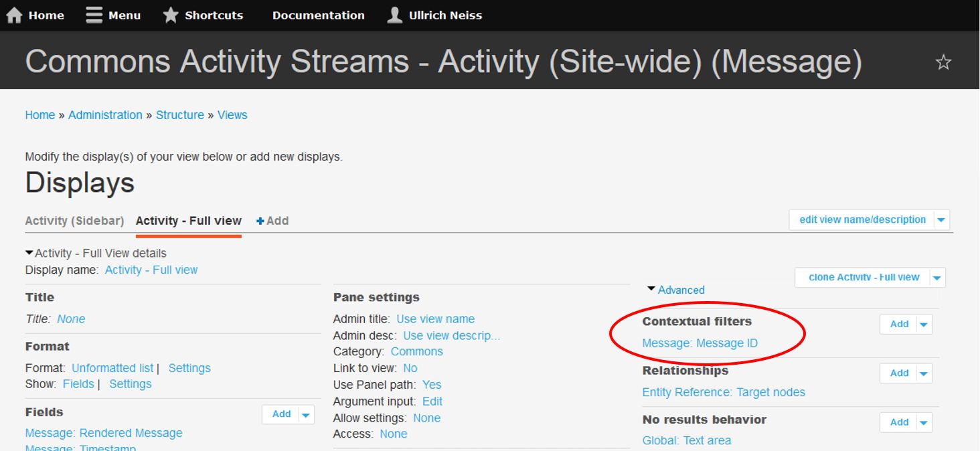Change Link to view value No

410,368
